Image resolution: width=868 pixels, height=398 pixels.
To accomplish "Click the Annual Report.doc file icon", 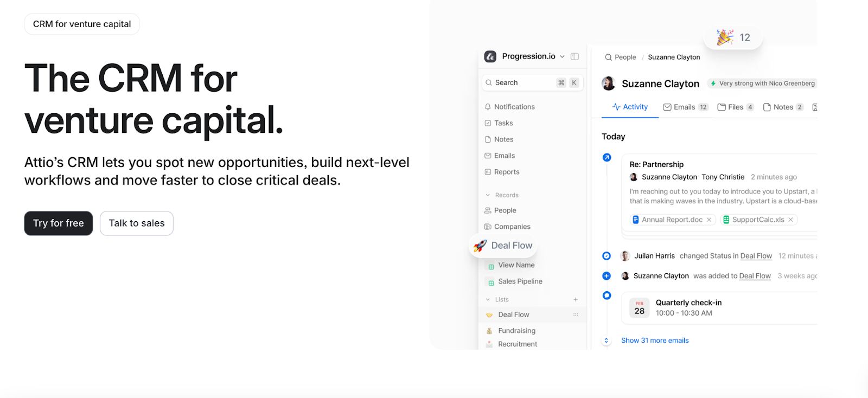I will (x=635, y=220).
